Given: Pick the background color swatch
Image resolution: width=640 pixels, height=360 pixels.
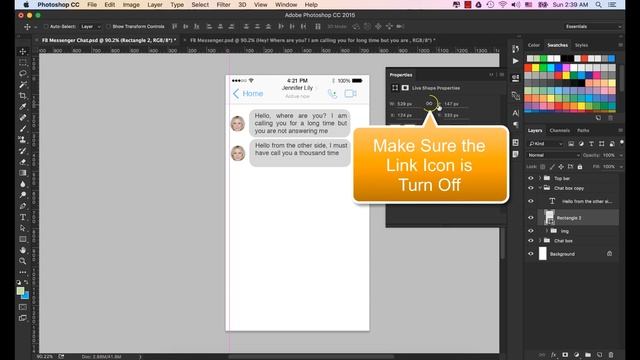Looking at the screenshot, I should [26, 296].
